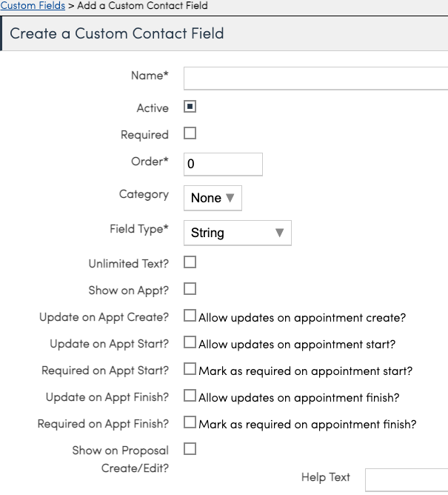Click the Order input field

tap(223, 164)
